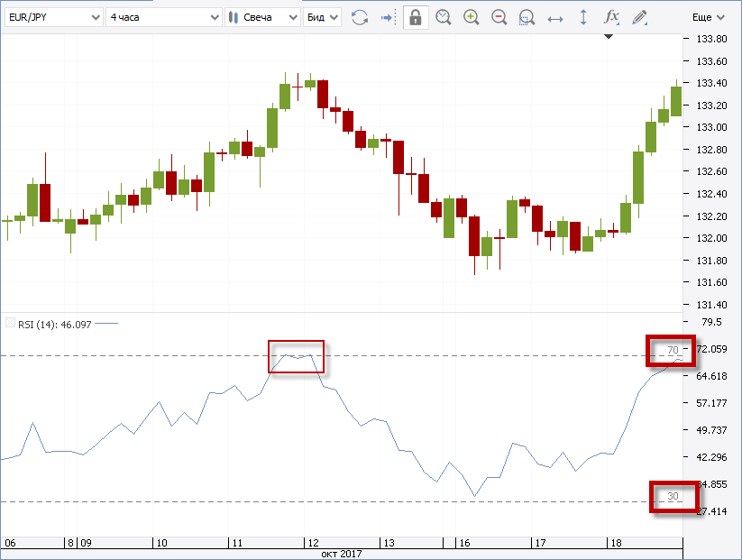The width and height of the screenshot is (742, 560).
Task: Zoom out with the minus magnifier
Action: pos(499,17)
